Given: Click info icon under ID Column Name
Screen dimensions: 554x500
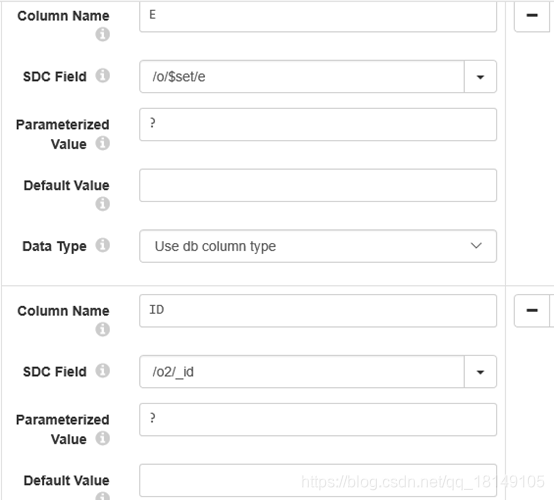Looking at the screenshot, I should (x=102, y=329).
